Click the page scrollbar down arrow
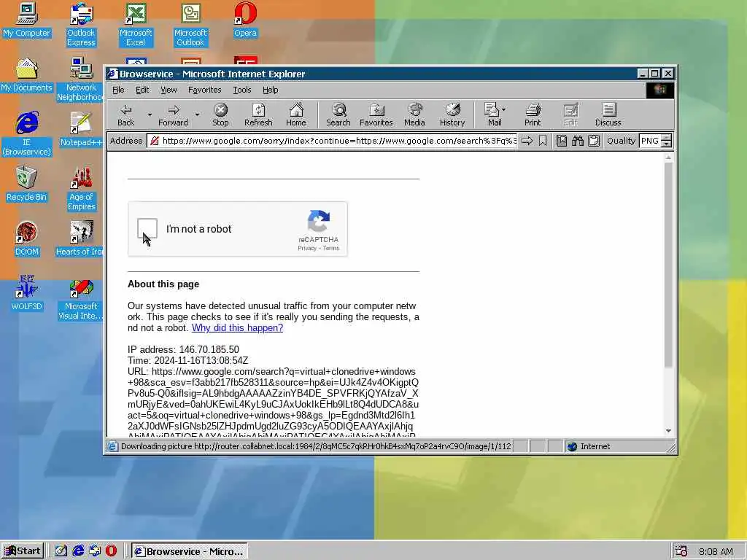The image size is (747, 560). click(668, 430)
